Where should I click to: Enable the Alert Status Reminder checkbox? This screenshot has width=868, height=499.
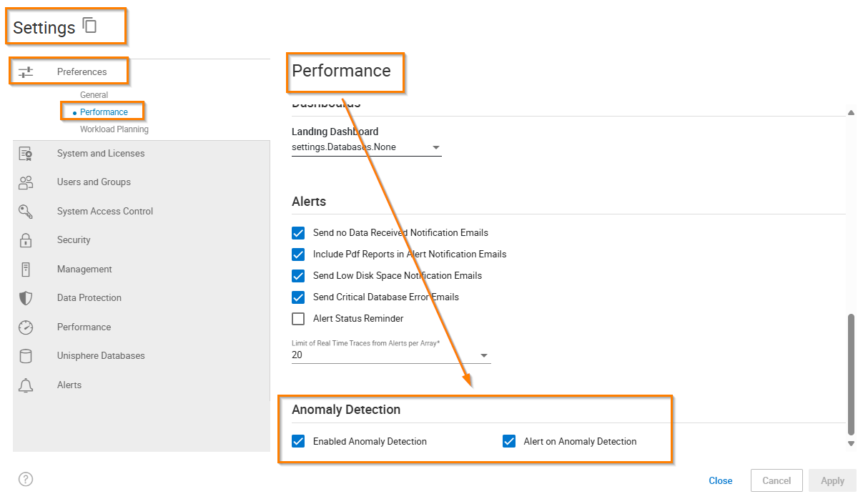click(298, 319)
